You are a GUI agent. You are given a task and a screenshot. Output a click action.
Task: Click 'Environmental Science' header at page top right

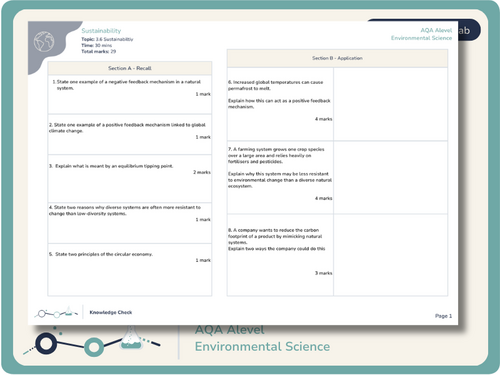coord(421,38)
